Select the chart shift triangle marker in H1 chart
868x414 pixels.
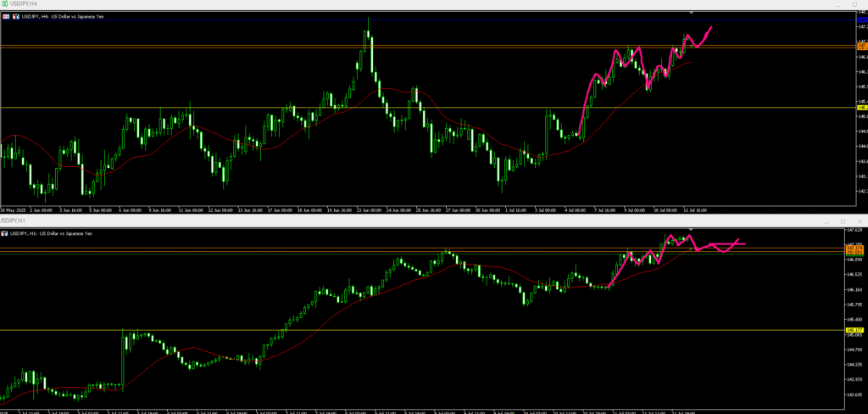pyautogui.click(x=691, y=229)
